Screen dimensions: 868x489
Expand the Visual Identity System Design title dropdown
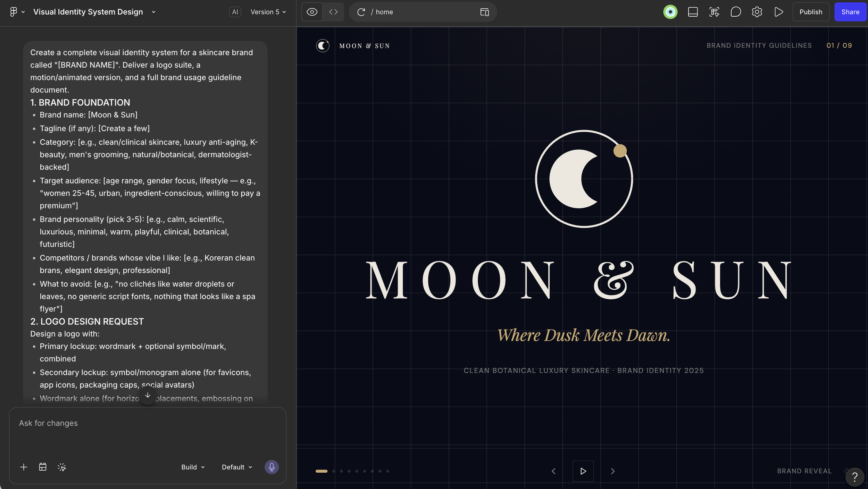coord(153,12)
